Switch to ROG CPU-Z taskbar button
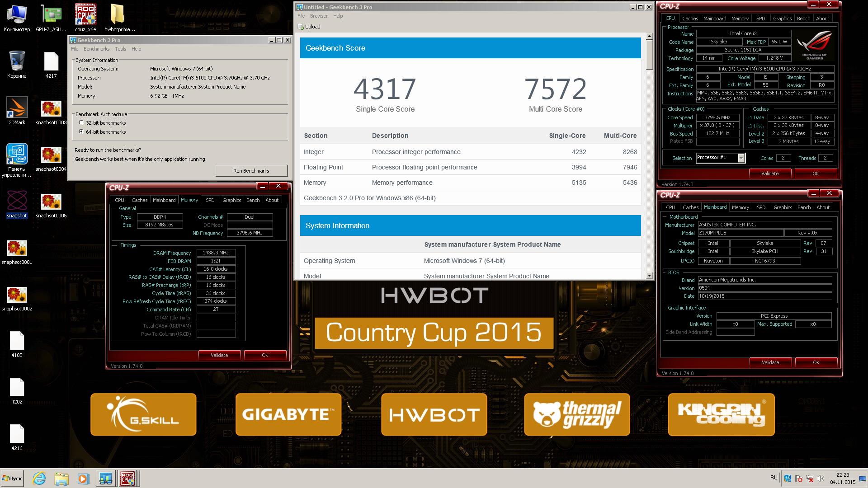The image size is (868, 488). click(128, 479)
